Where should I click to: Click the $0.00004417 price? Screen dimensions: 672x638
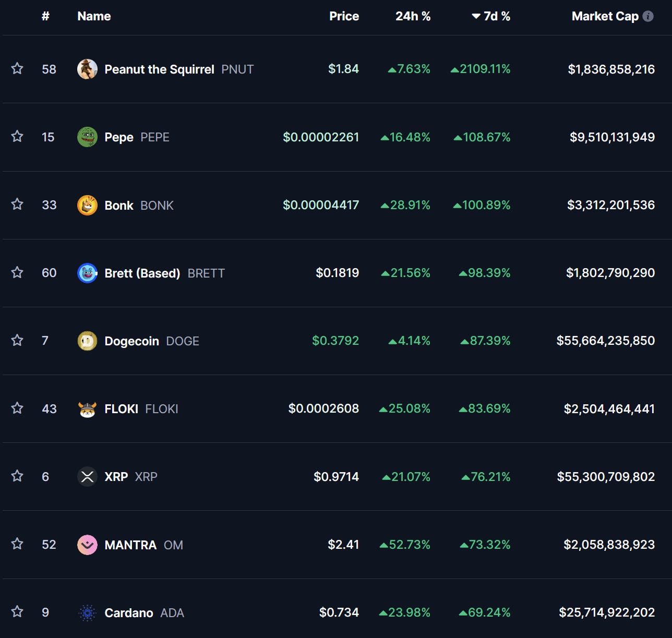click(x=321, y=205)
